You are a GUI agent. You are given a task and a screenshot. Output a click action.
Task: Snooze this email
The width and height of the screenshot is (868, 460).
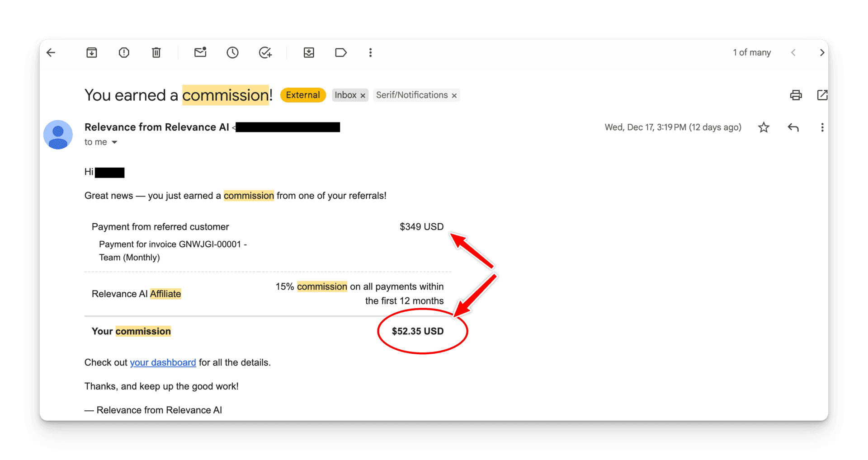click(232, 52)
